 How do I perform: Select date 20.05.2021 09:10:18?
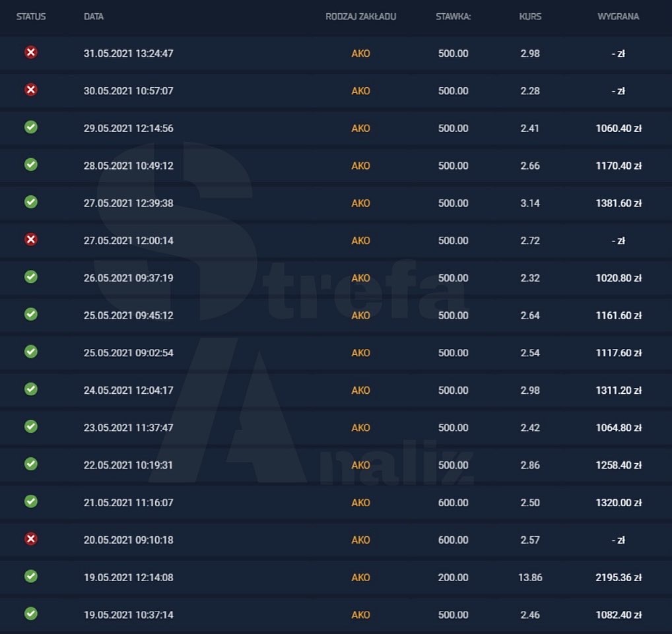[x=129, y=540]
